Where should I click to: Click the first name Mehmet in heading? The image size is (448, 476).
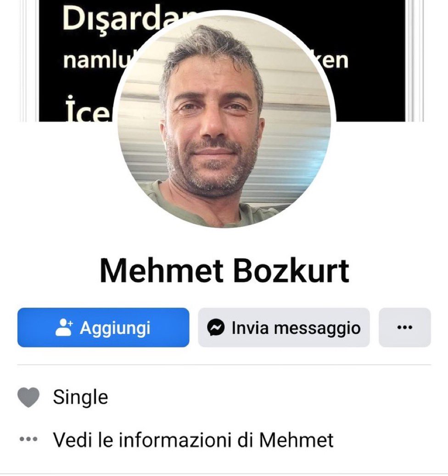coord(162,271)
